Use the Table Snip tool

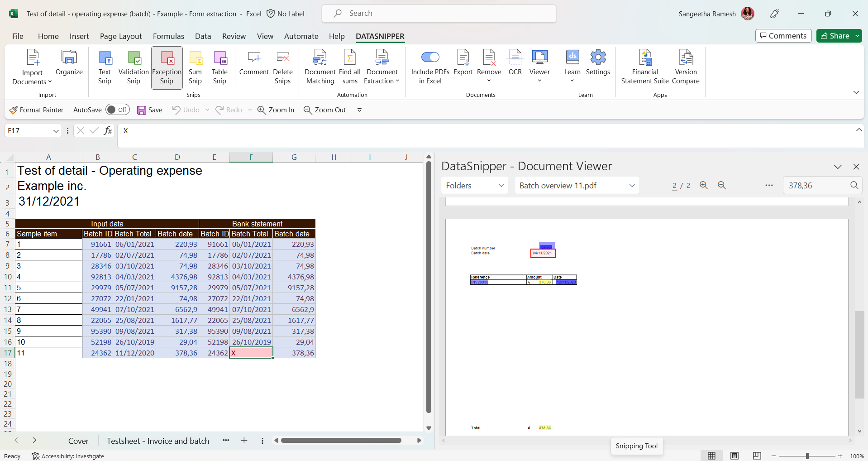[x=219, y=67]
